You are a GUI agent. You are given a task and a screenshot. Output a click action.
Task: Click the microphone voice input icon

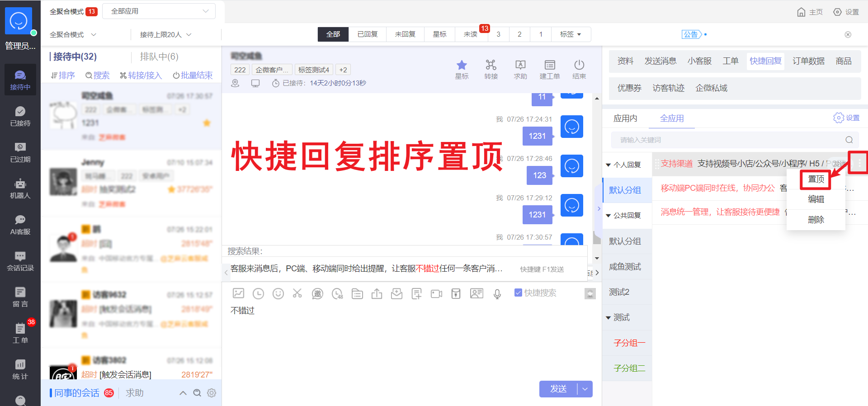(x=497, y=294)
